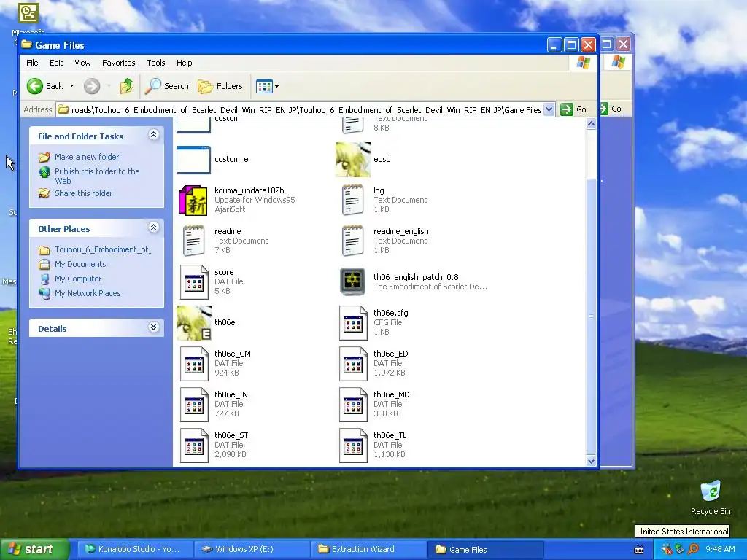747x560 pixels.
Task: Click the Back arrow button
Action: pos(44,86)
